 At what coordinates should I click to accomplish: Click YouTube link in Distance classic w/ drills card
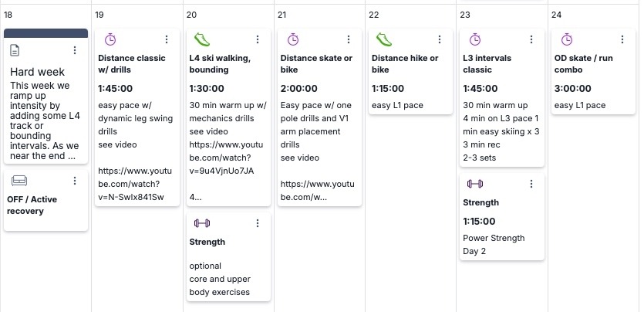coord(135,184)
